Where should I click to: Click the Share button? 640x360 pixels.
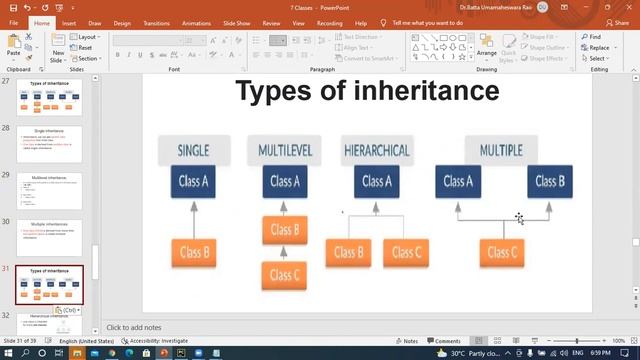pyautogui.click(x=618, y=23)
